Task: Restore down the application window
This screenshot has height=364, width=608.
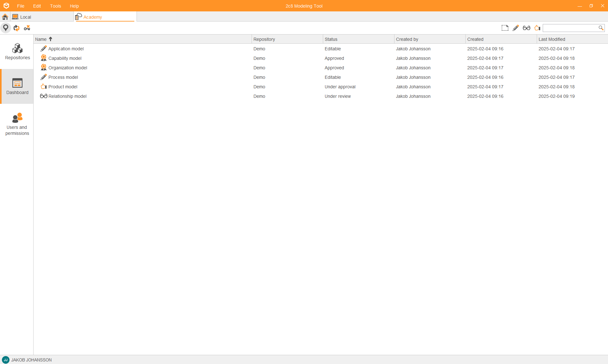Action: coord(591,6)
